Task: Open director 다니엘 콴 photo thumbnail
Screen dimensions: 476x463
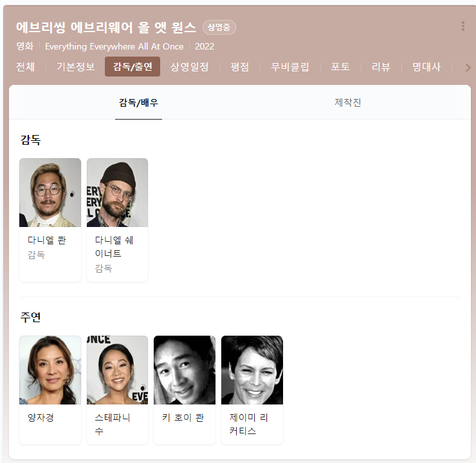Action: pyautogui.click(x=50, y=192)
